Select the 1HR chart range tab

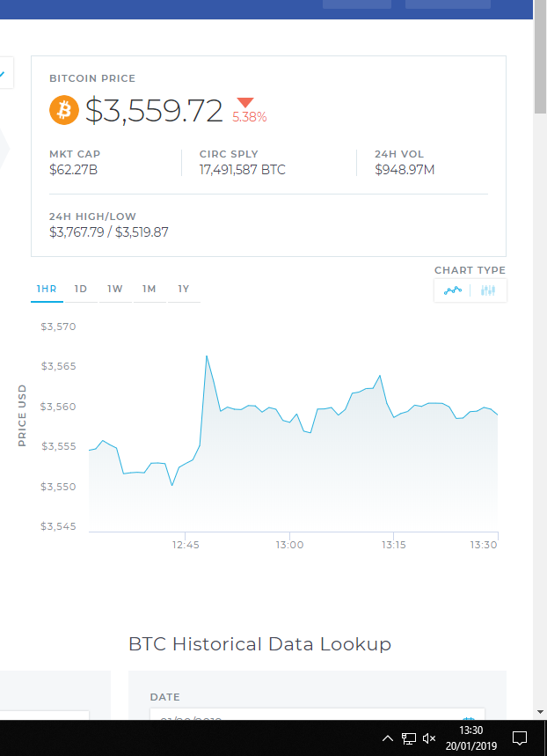click(47, 289)
